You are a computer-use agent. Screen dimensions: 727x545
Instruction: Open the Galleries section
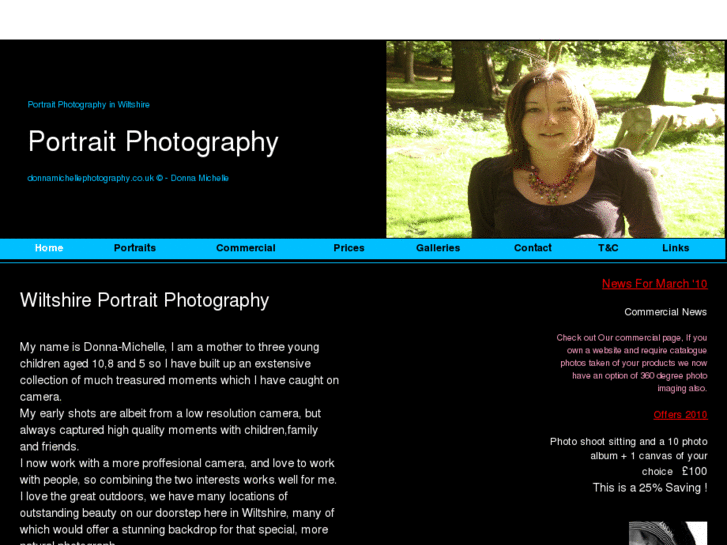438,248
